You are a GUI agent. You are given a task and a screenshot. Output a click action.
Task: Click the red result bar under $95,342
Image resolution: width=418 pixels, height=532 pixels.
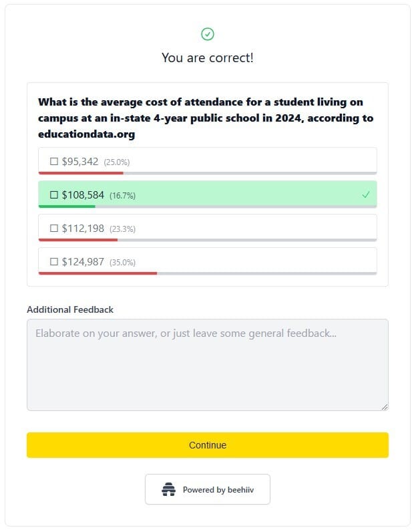point(80,172)
